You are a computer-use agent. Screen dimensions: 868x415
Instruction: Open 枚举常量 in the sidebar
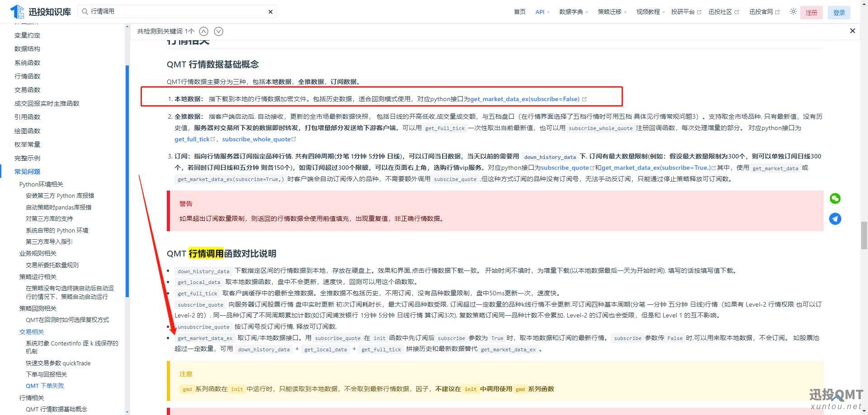click(27, 145)
